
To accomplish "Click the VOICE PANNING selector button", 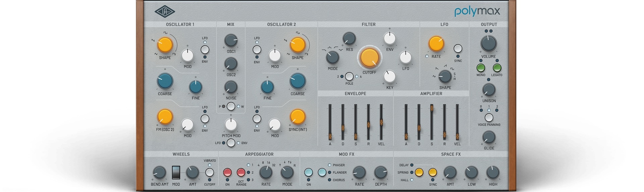I will 489,118.
